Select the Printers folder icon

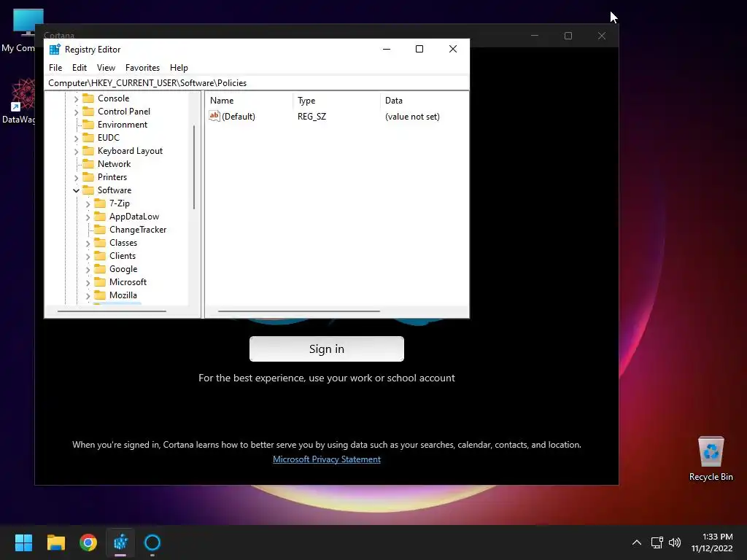click(88, 176)
